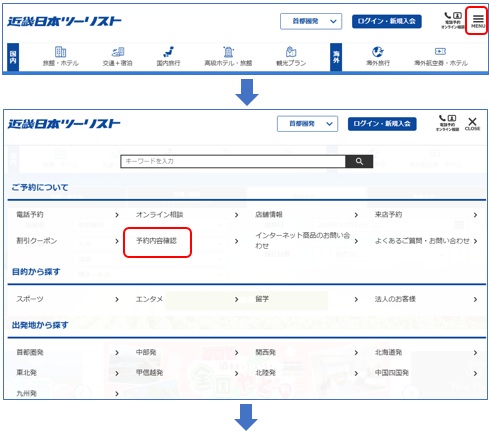Click ログイン・新規入会 in the header with MENU
Screen dimensions: 490x432
[387, 21]
